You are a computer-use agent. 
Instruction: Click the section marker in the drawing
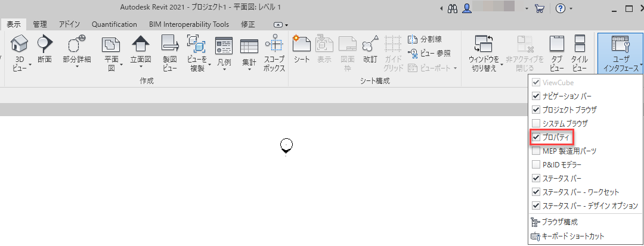(286, 147)
